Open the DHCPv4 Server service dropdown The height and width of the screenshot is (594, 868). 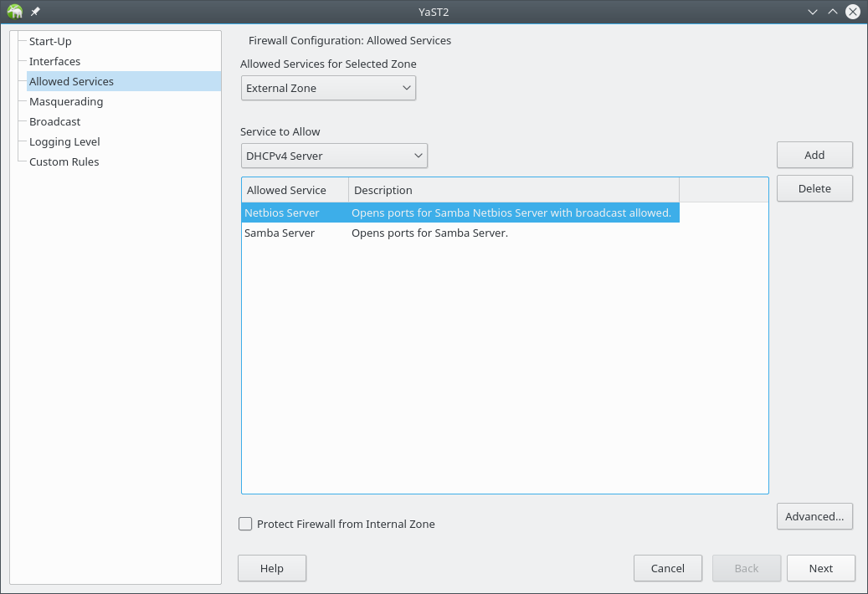coord(334,156)
